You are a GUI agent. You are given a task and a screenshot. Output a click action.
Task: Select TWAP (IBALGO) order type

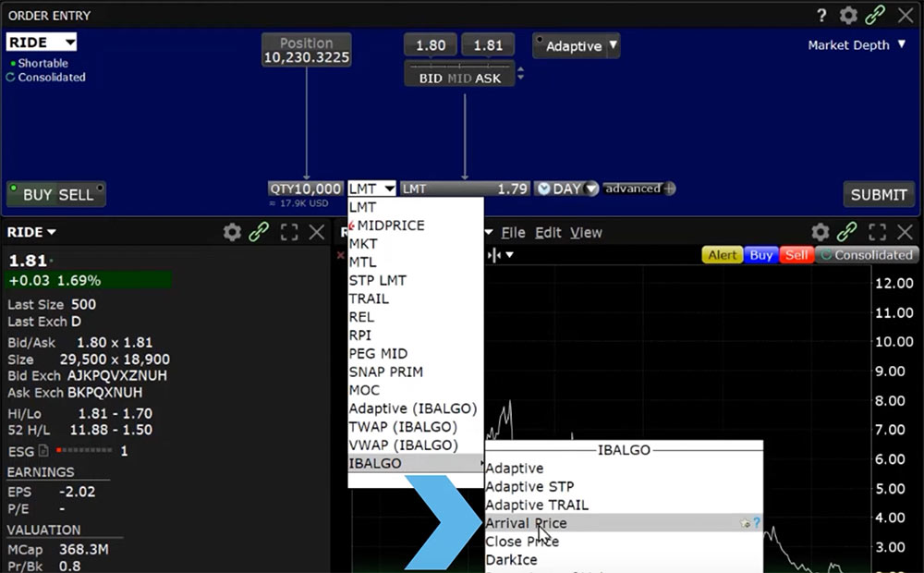click(416, 427)
